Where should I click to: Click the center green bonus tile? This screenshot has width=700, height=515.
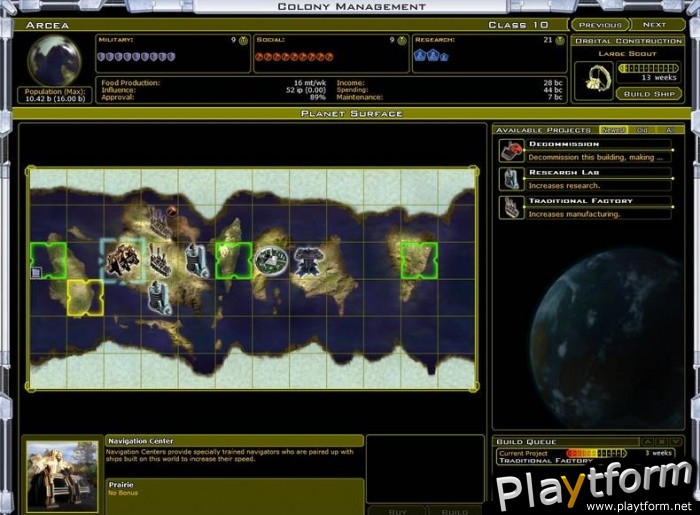click(233, 261)
